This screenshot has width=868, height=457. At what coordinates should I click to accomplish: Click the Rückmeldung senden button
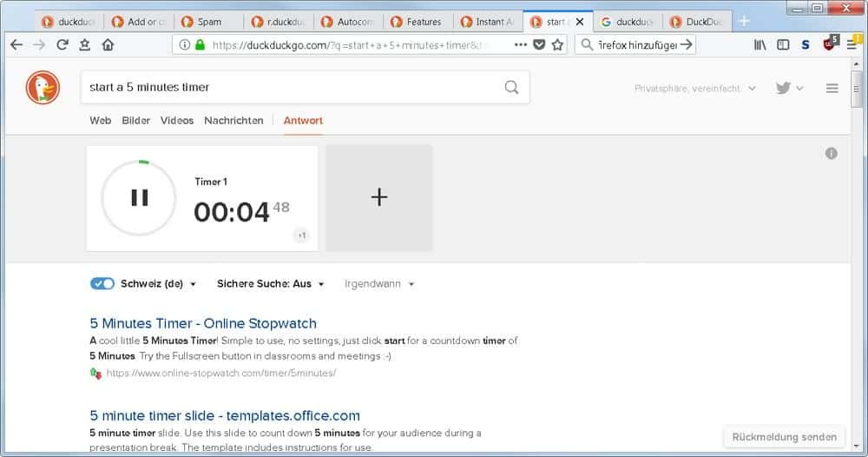(x=784, y=436)
